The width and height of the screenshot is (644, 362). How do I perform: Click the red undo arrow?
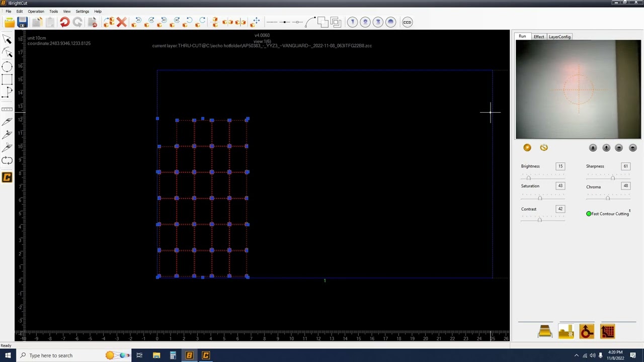tap(64, 22)
